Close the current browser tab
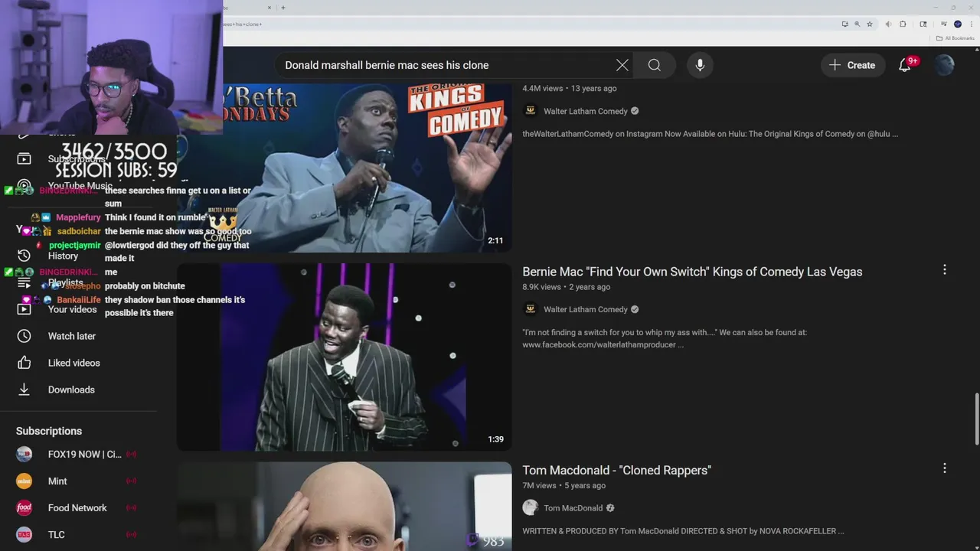 coord(269,8)
